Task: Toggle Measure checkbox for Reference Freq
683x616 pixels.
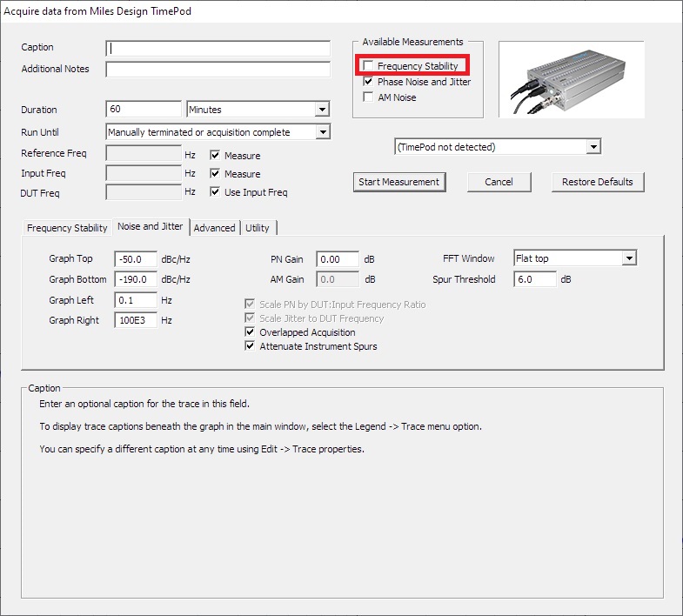Action: (215, 155)
